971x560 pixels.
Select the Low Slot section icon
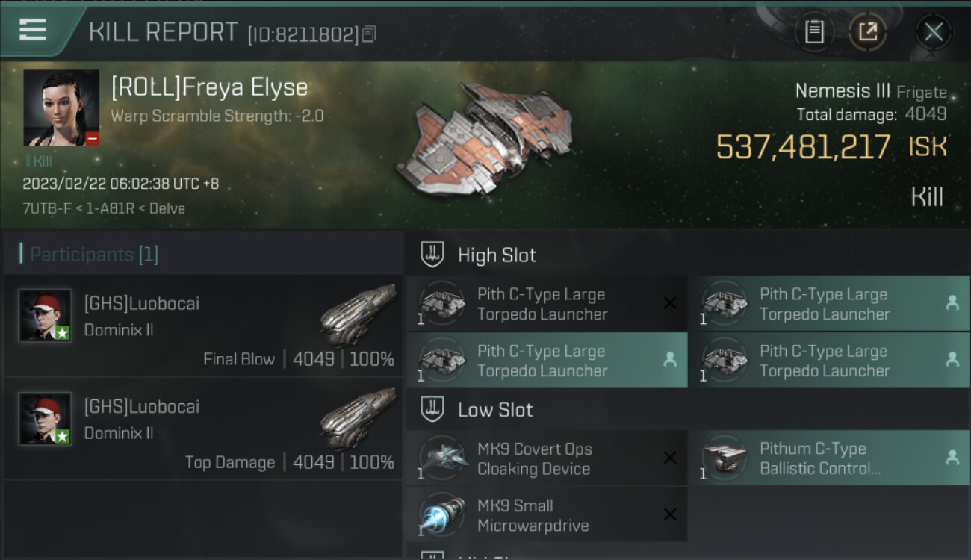click(x=433, y=409)
